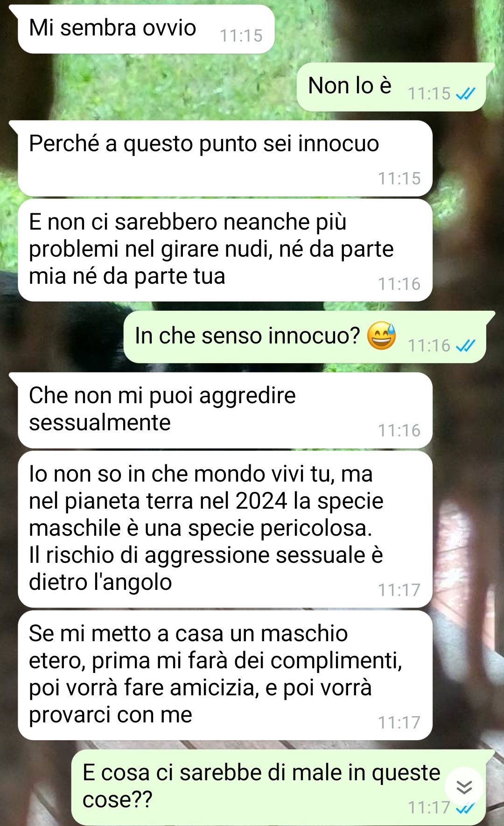Tap the sweat-smile emoji in the message
504x826 pixels.
click(x=381, y=336)
